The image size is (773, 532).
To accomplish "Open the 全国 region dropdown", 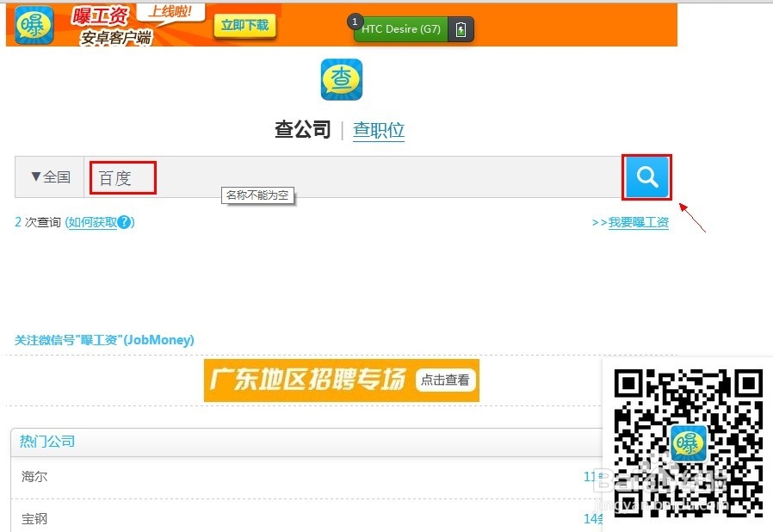I will 49,176.
